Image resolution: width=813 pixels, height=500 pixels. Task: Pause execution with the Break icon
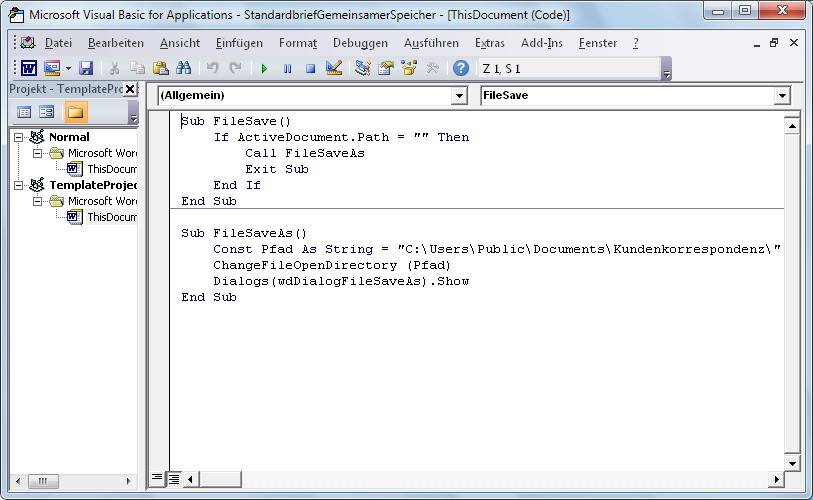click(x=287, y=68)
